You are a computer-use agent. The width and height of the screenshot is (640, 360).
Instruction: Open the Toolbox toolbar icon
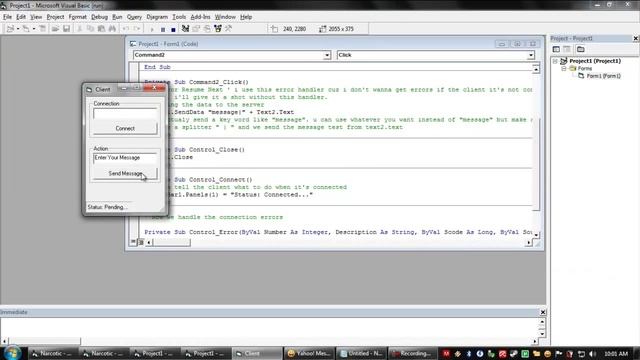229,29
